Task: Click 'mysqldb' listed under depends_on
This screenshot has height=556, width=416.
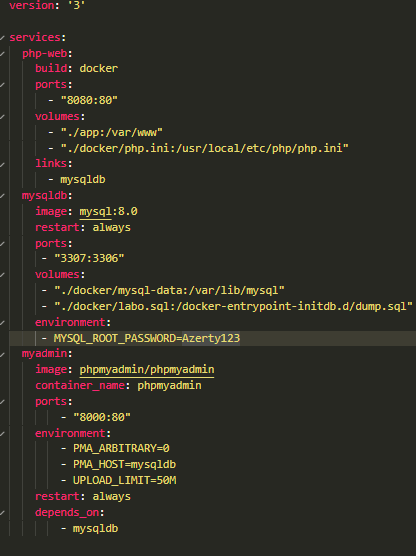Action: click(x=95, y=529)
